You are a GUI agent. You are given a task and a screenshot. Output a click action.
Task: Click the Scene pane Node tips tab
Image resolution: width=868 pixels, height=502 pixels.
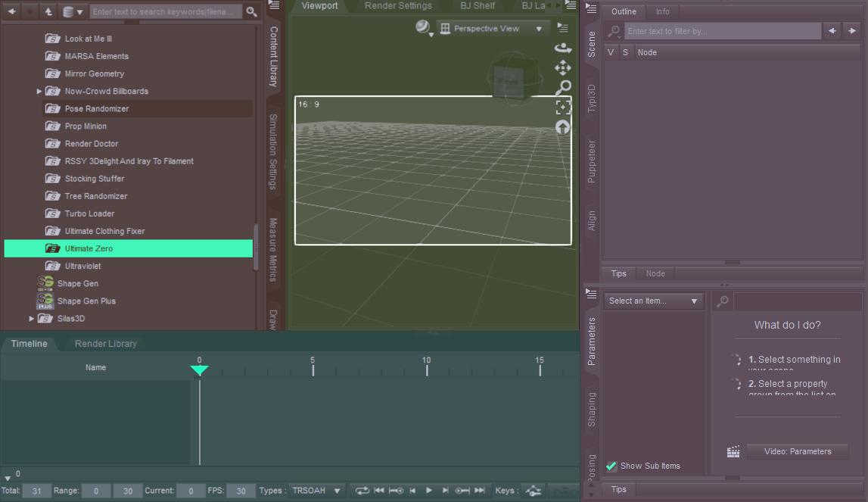(x=655, y=273)
